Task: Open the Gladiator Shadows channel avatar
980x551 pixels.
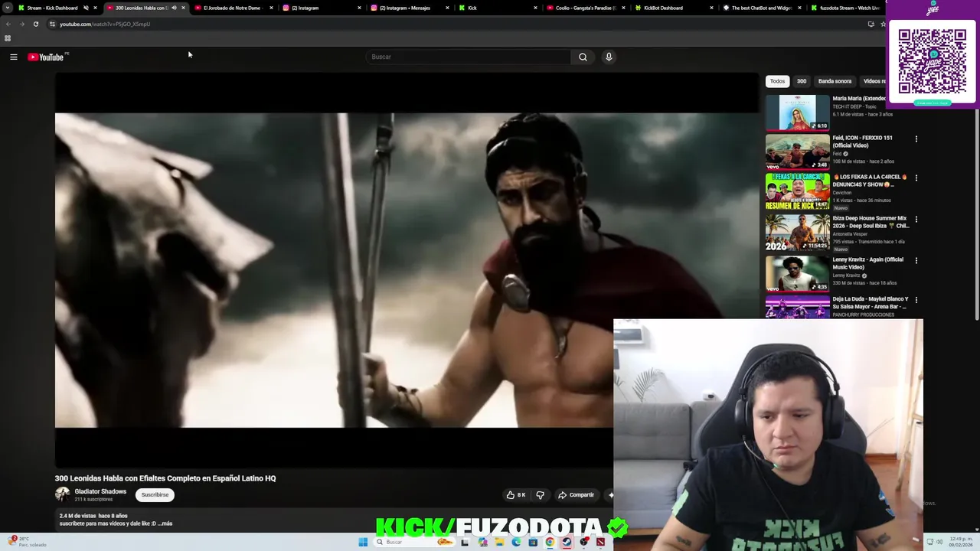Action: coord(62,494)
